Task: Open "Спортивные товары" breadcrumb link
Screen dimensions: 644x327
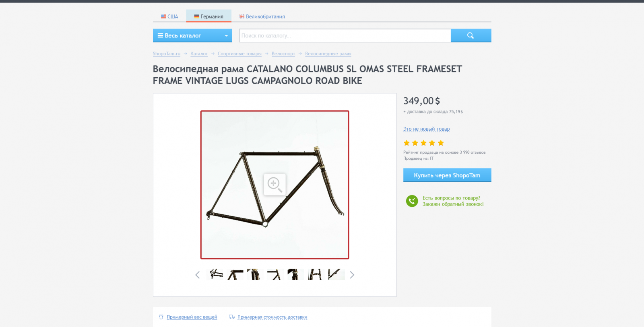Action: tap(239, 53)
